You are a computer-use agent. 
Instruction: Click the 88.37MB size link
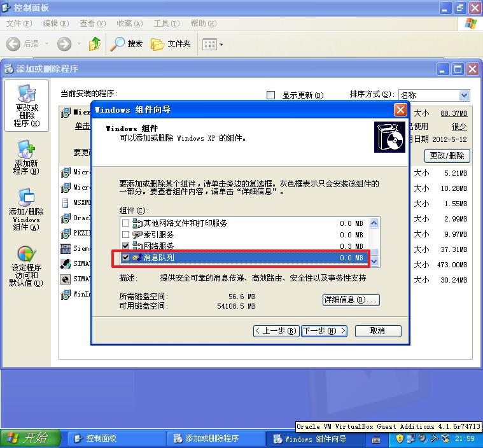click(x=454, y=113)
